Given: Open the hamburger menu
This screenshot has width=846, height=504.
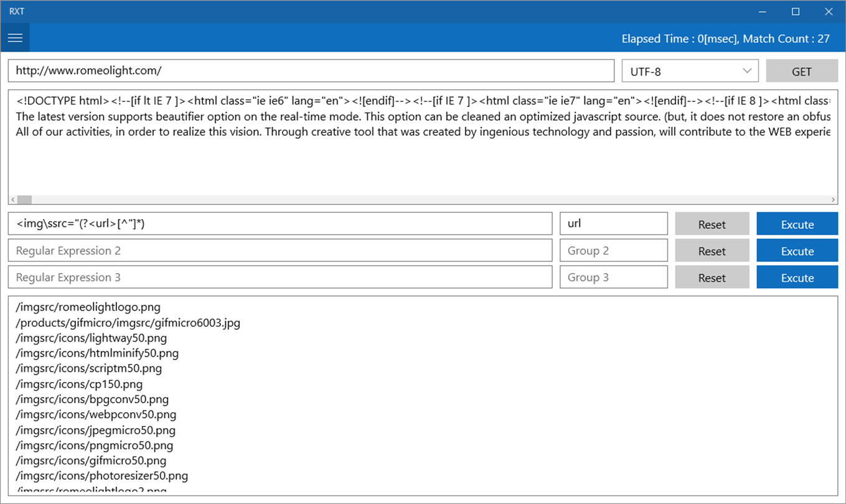Looking at the screenshot, I should click(15, 38).
